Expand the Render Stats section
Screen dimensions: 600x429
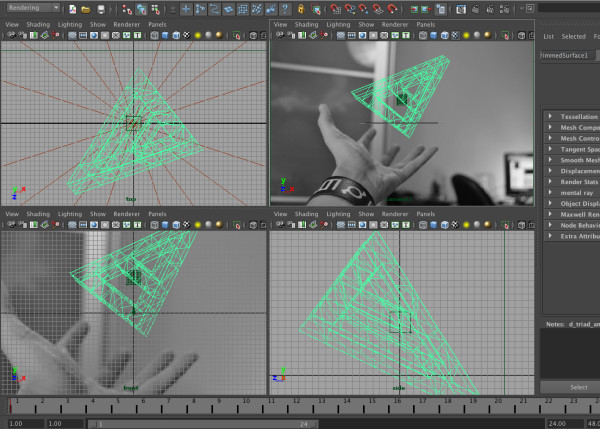click(x=572, y=182)
